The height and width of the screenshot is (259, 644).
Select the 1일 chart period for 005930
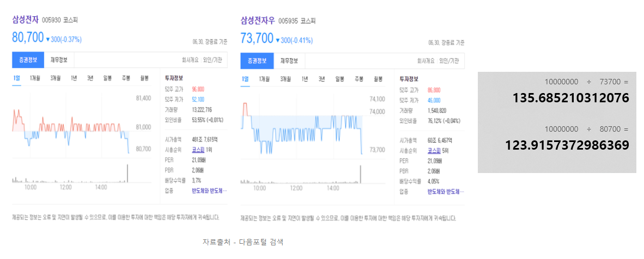[16, 78]
